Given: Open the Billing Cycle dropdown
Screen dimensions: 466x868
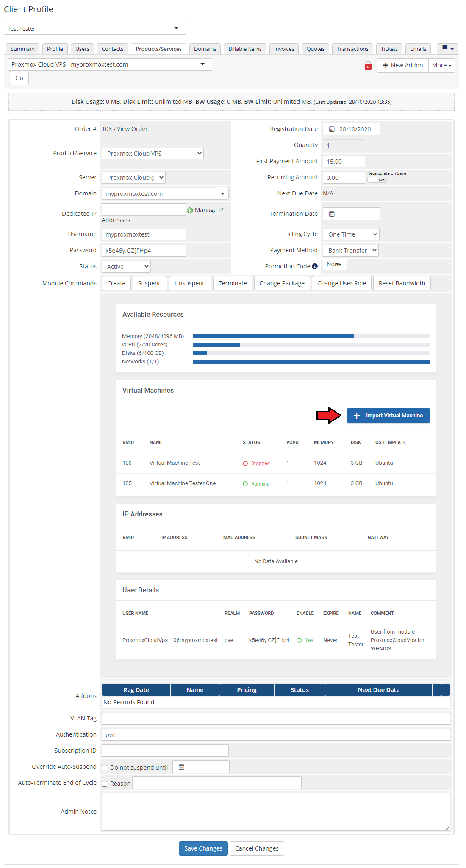Looking at the screenshot, I should click(351, 234).
